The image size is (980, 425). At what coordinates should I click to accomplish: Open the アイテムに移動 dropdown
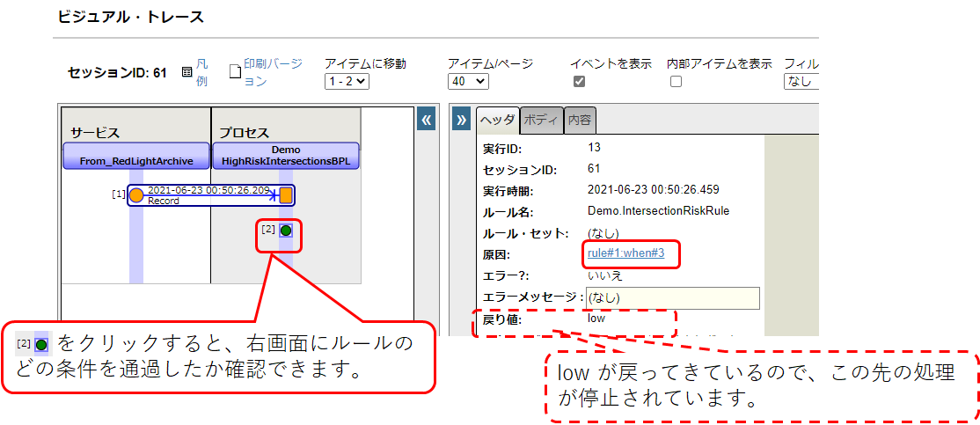(347, 81)
